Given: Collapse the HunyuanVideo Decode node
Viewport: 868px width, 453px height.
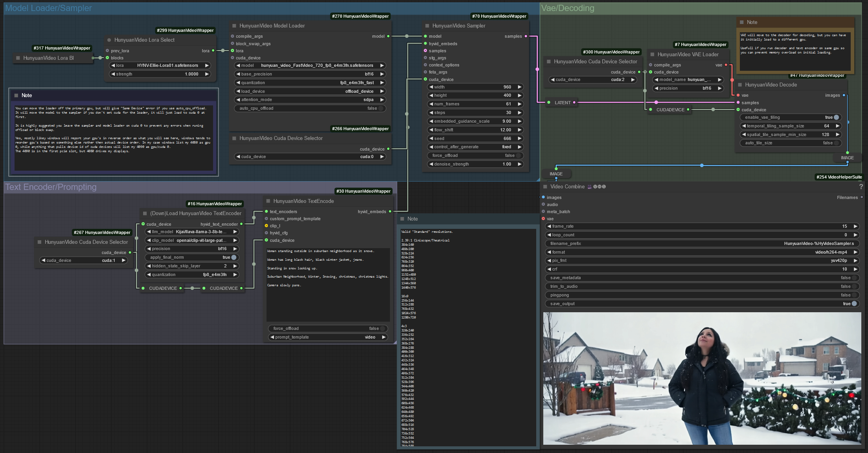Looking at the screenshot, I should pyautogui.click(x=739, y=85).
